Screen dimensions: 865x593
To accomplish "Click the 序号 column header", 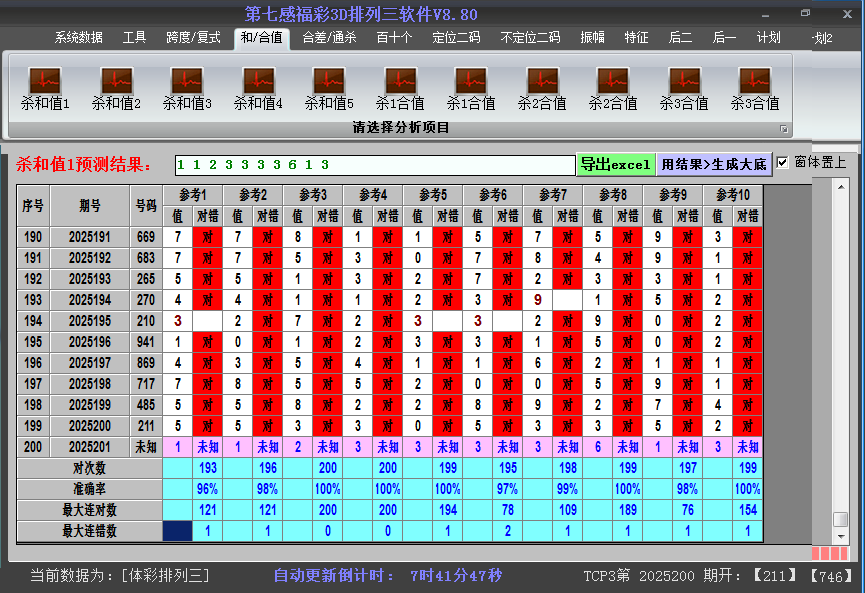I will [x=33, y=206].
